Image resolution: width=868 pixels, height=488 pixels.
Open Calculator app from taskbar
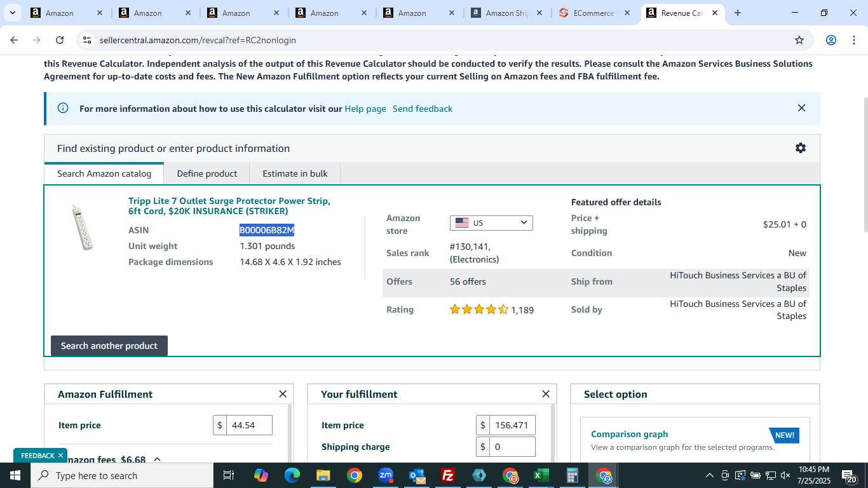coord(573,475)
